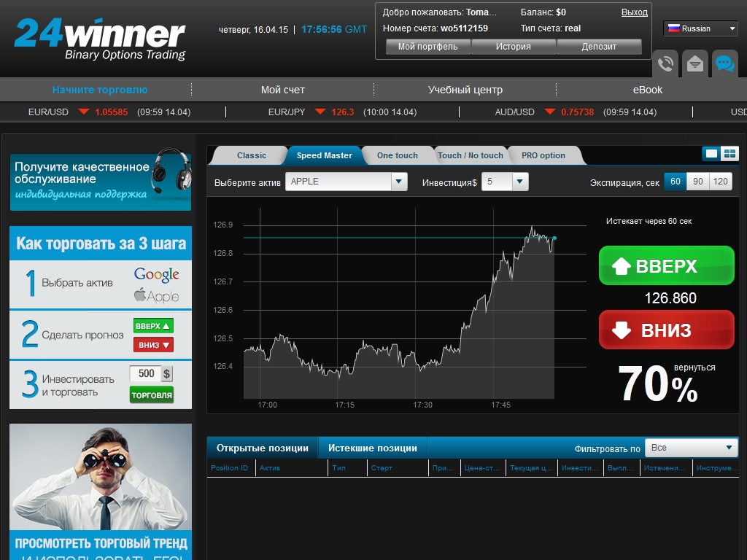Set expiration to 60 seconds

click(675, 182)
